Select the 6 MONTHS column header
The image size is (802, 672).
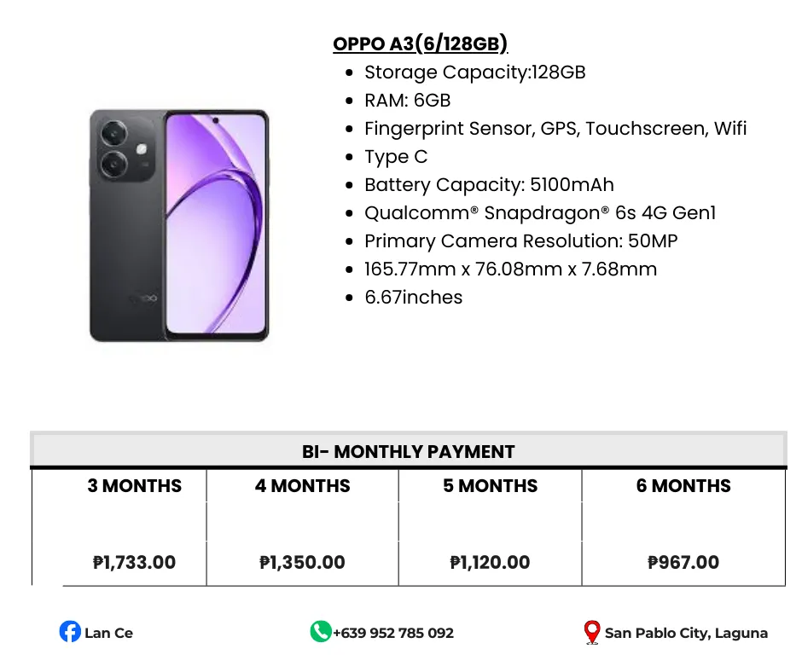click(x=683, y=486)
